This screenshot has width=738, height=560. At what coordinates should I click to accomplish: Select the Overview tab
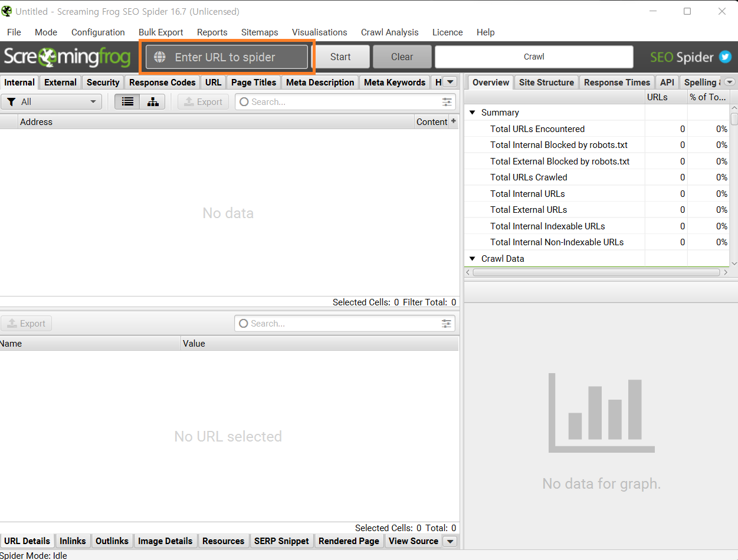click(x=490, y=83)
